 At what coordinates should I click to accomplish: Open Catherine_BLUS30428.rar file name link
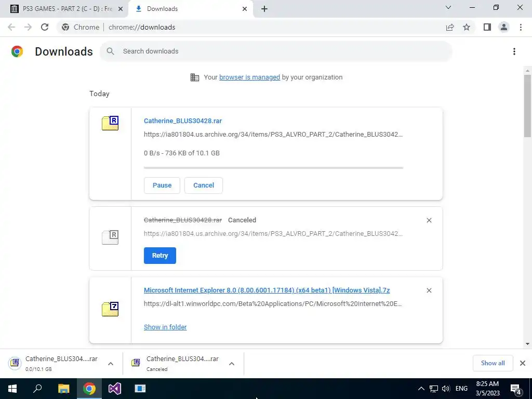click(183, 121)
